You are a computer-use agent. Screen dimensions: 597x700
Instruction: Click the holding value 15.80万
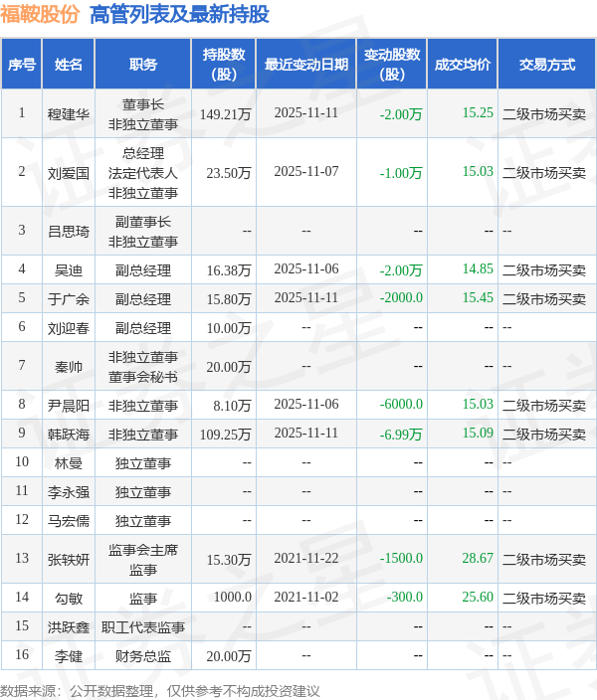(229, 299)
